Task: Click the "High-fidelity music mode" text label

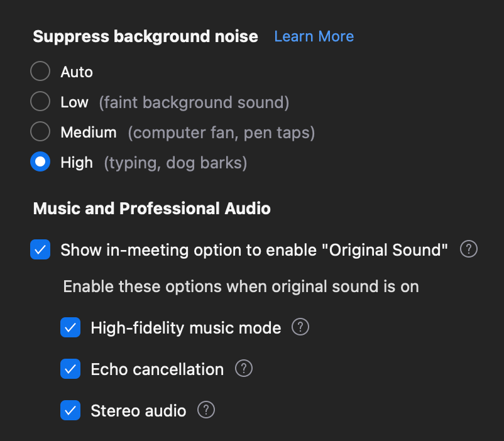Action: point(185,328)
